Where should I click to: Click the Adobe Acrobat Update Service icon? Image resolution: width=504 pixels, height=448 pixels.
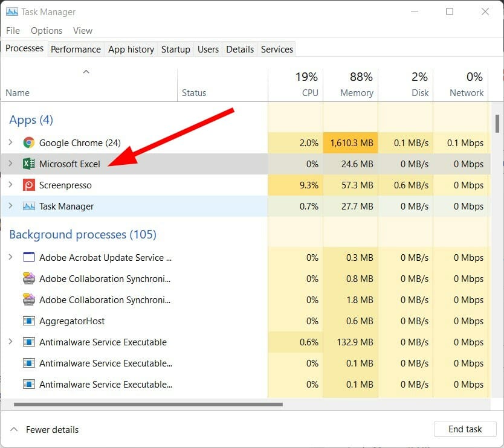click(x=29, y=257)
